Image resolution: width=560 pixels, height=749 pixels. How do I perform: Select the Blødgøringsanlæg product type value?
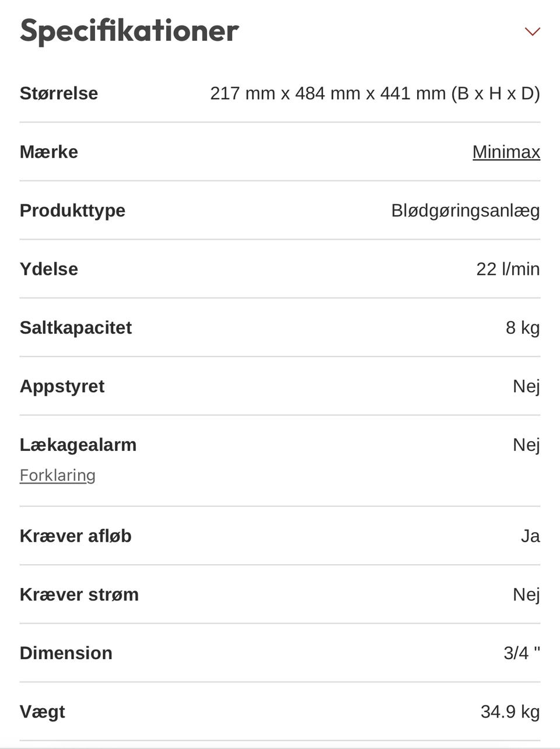(466, 211)
